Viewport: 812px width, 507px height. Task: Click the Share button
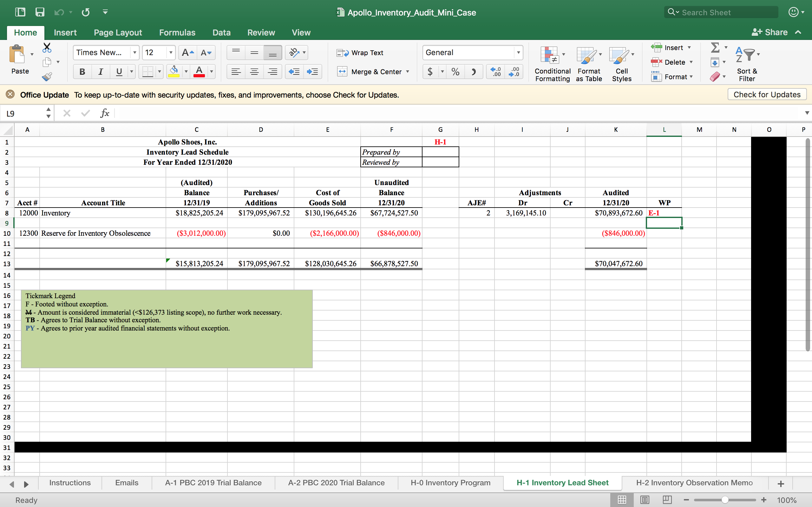[x=770, y=33]
